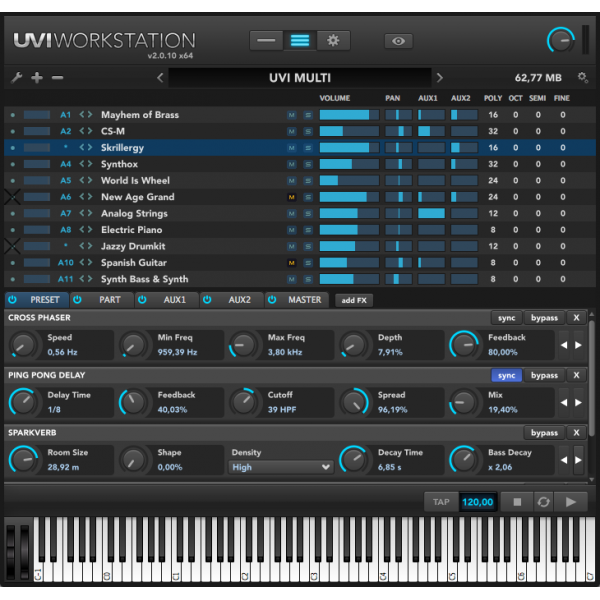
Task: Mute the Electric Piano part
Action: (292, 230)
